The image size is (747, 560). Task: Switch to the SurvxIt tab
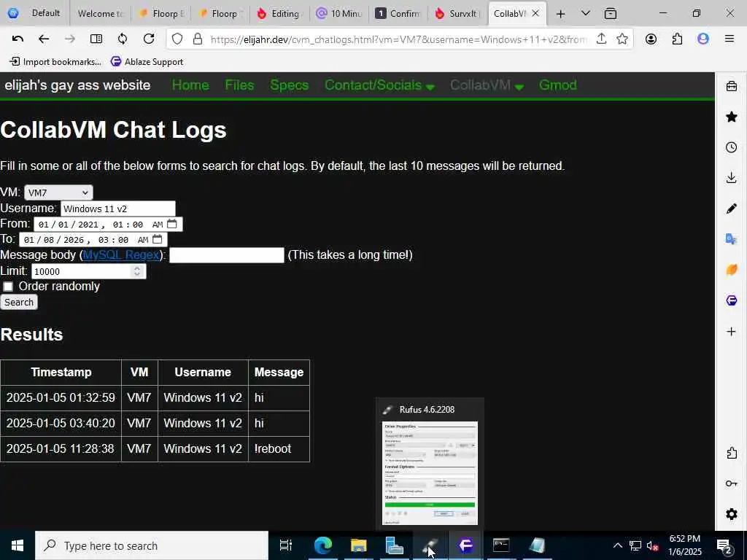tap(458, 13)
